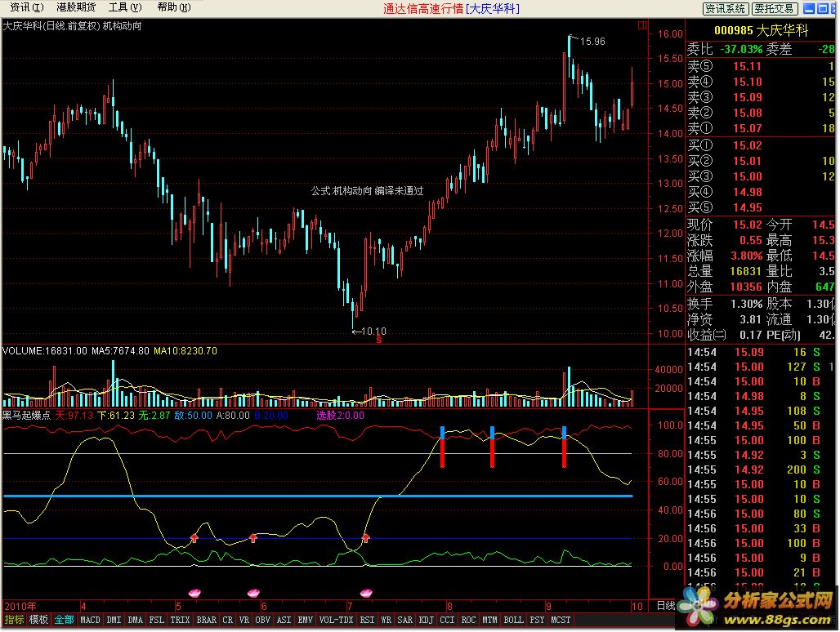
Task: Click the 委托交易 button
Action: point(775,8)
